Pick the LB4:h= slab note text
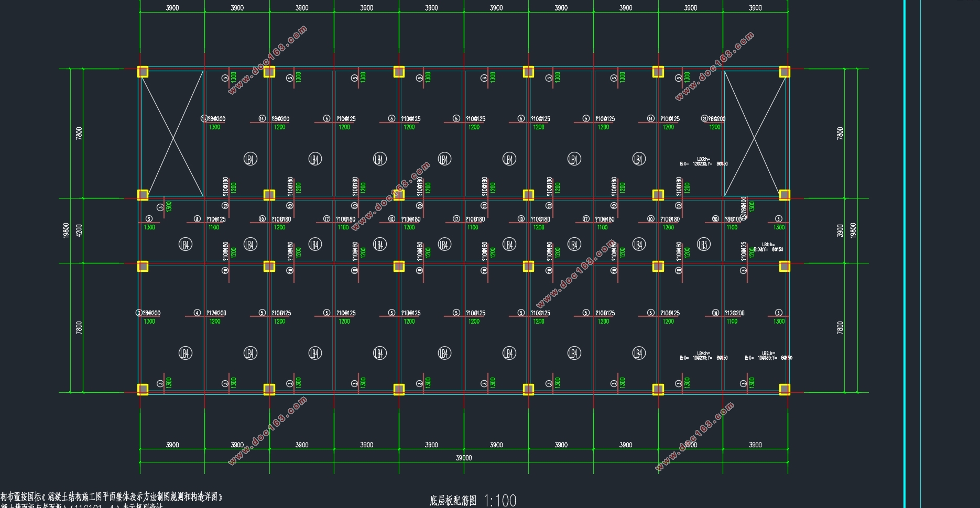 [x=703, y=356]
